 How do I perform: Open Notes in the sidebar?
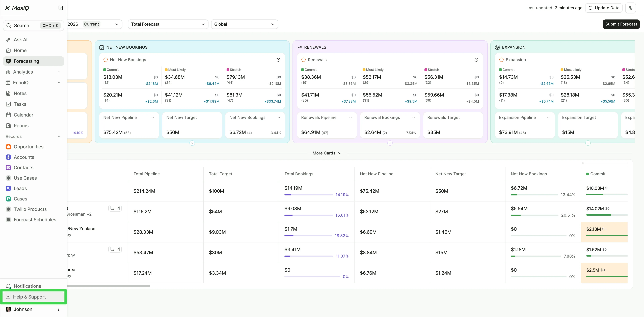34,93
